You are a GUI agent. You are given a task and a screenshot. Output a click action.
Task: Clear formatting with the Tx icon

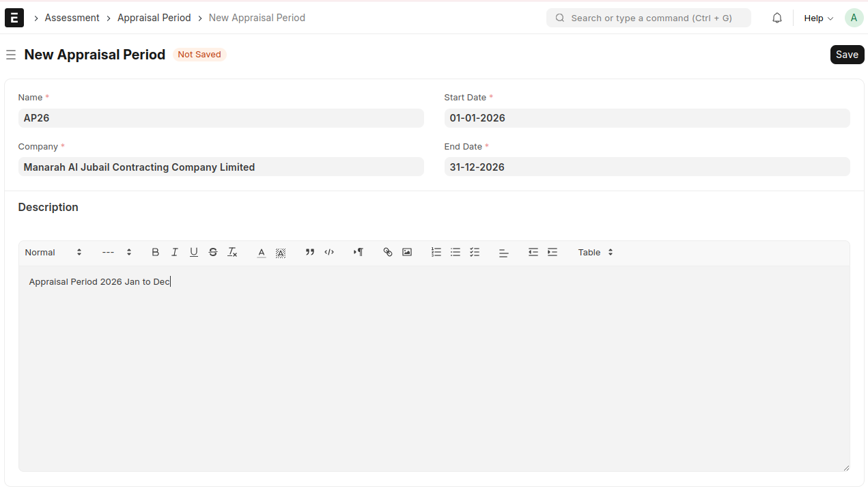coord(232,252)
